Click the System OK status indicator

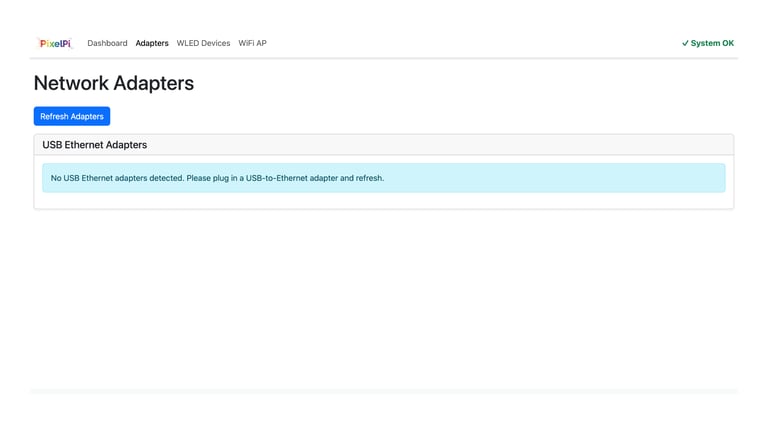click(x=708, y=43)
